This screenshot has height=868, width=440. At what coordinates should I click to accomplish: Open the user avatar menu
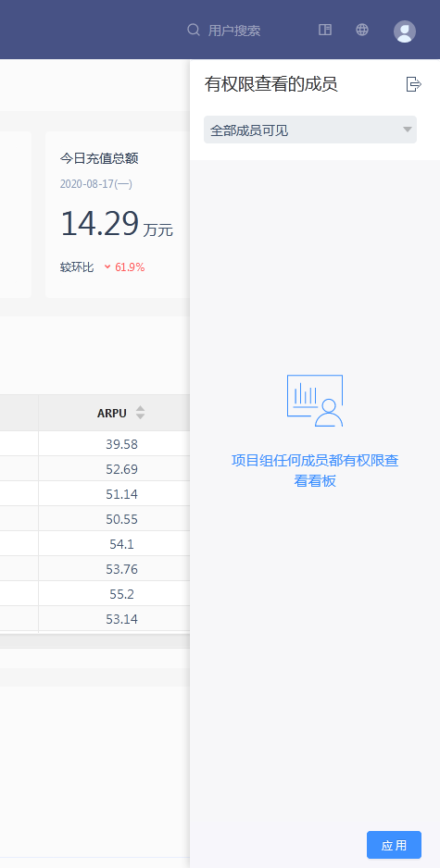tap(405, 31)
